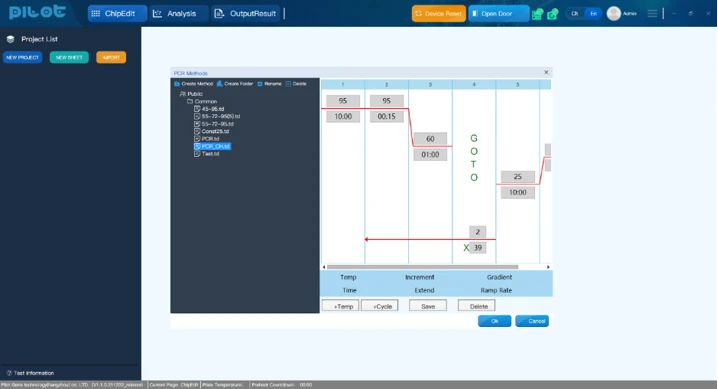Viewport: 718px width, 389px height.
Task: Click the GOTO target step field 2
Action: (x=478, y=232)
